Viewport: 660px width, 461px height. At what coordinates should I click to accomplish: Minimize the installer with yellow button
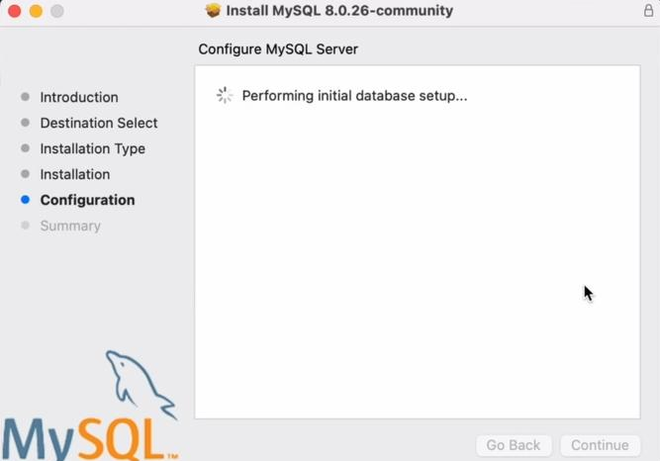36,11
